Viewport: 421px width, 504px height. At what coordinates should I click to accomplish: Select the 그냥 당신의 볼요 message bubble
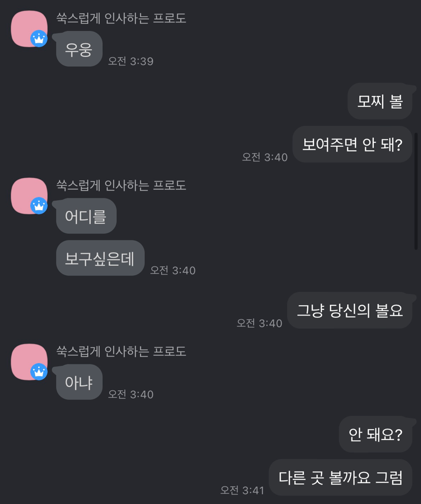(x=350, y=311)
